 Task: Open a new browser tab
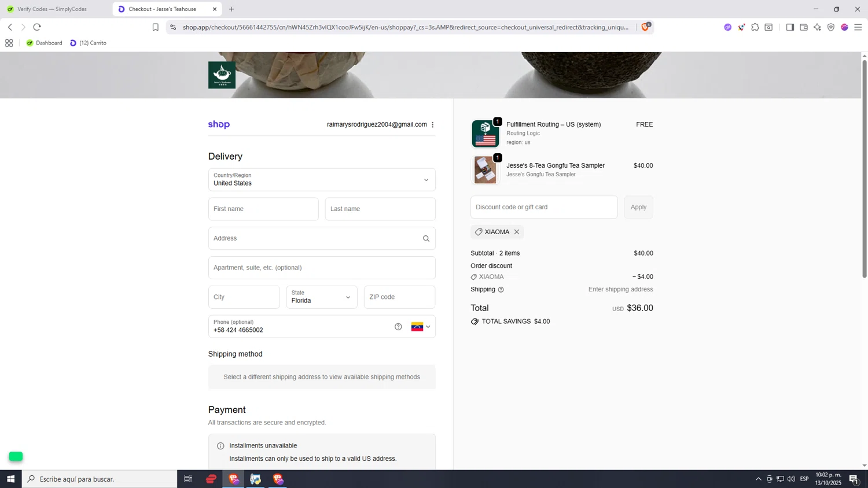click(x=231, y=9)
